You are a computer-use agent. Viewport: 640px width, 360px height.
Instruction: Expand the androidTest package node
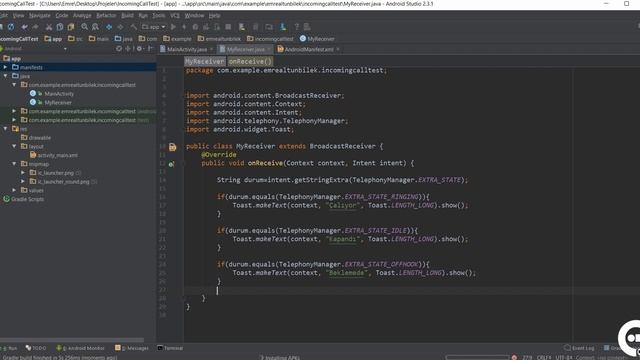tap(14, 111)
